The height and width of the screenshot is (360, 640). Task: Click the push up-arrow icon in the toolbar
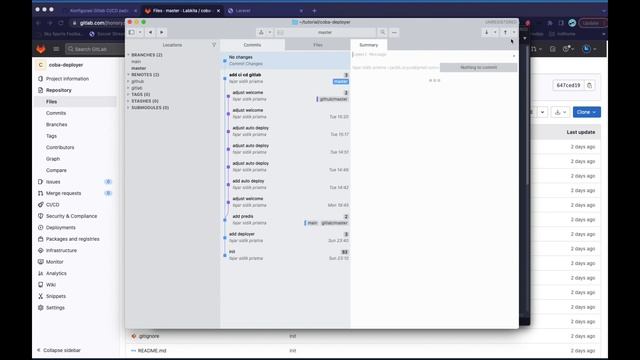505,32
